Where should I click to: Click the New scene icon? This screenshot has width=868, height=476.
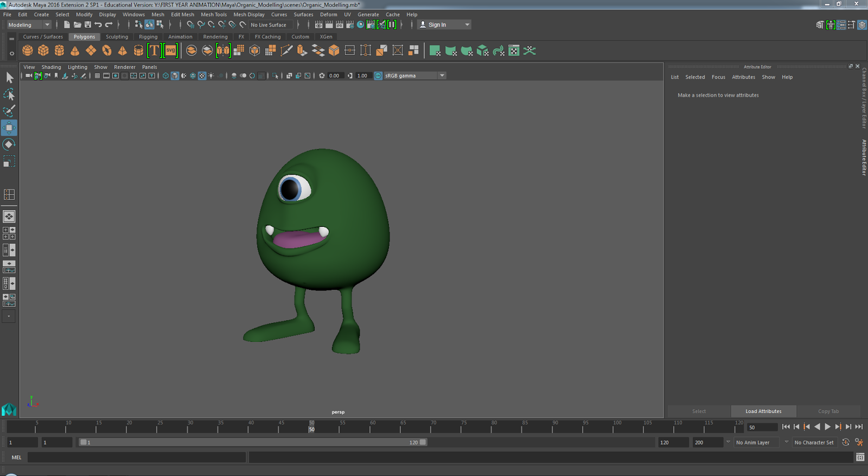pos(67,24)
